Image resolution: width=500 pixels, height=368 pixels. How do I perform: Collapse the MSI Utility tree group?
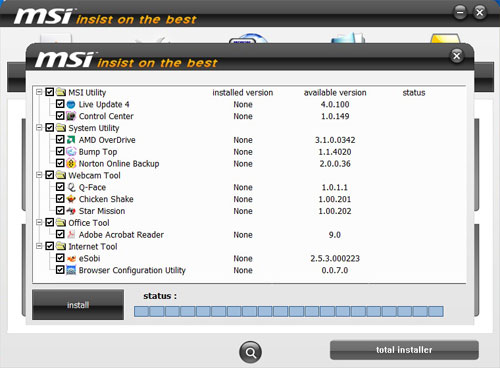tap(39, 92)
